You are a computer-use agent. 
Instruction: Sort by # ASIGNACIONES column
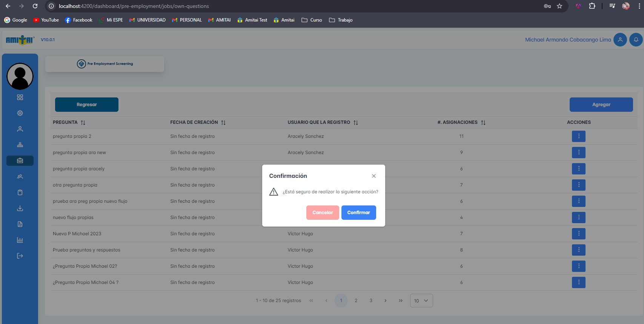click(483, 122)
